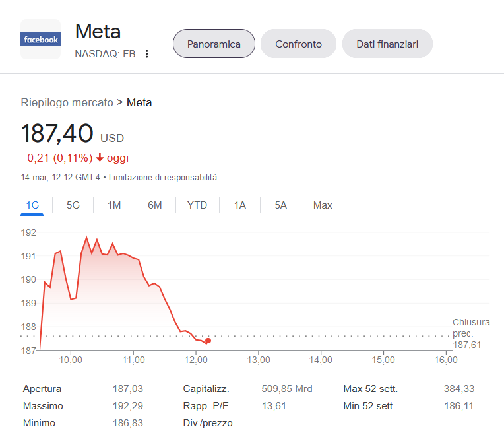Select the 5G time range

(73, 205)
